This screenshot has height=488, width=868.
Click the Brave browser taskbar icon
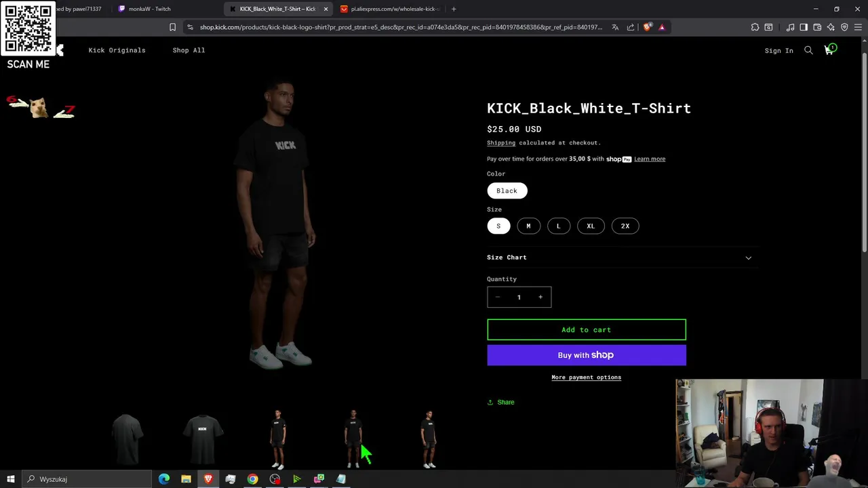[x=208, y=479]
